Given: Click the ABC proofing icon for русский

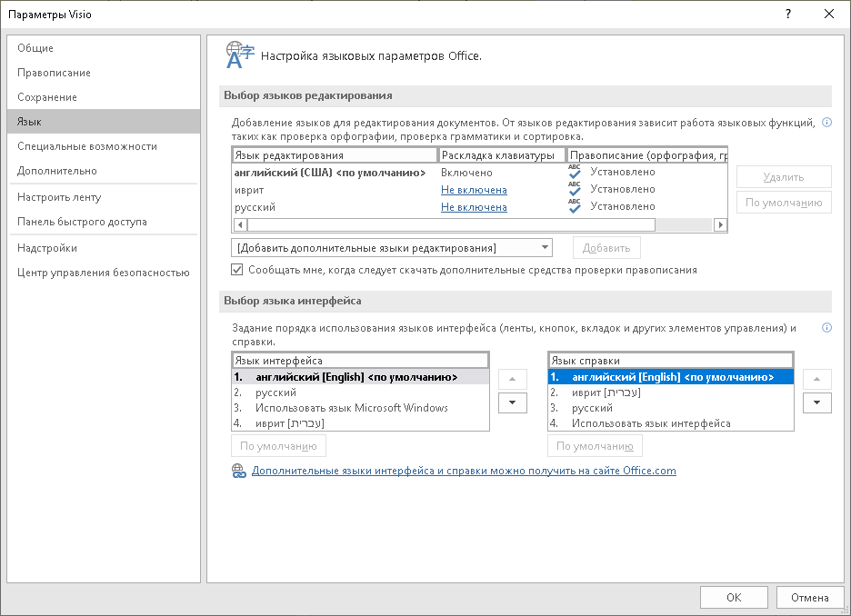Looking at the screenshot, I should (575, 206).
